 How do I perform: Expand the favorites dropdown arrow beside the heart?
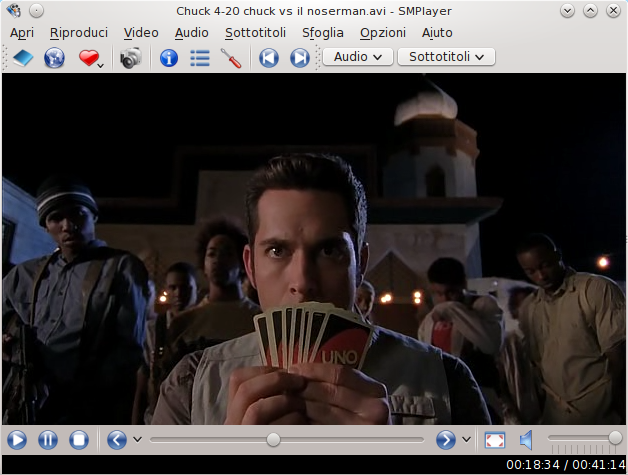coord(101,66)
